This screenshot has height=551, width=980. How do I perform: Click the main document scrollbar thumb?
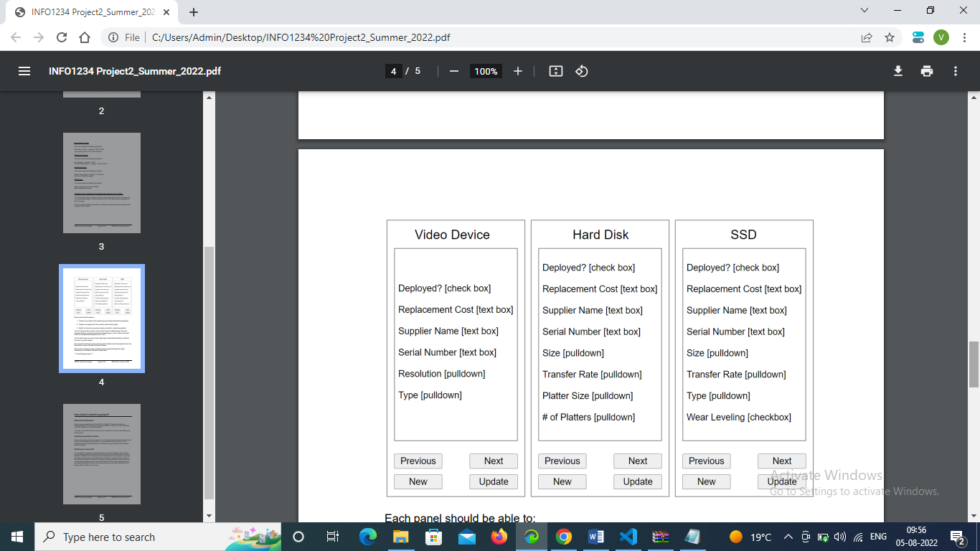[x=974, y=365]
